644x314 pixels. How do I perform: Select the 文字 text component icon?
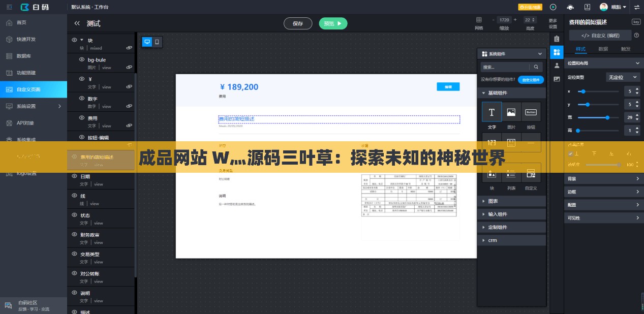pyautogui.click(x=492, y=112)
